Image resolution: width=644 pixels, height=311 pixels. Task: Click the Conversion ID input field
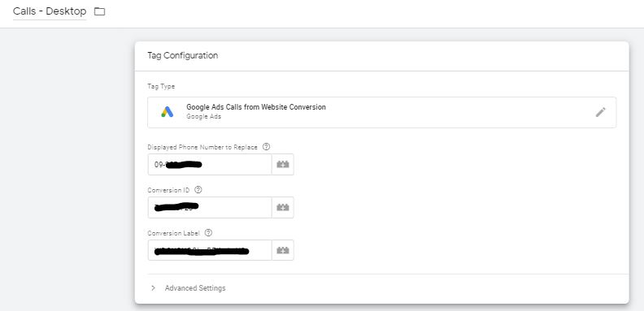click(210, 207)
